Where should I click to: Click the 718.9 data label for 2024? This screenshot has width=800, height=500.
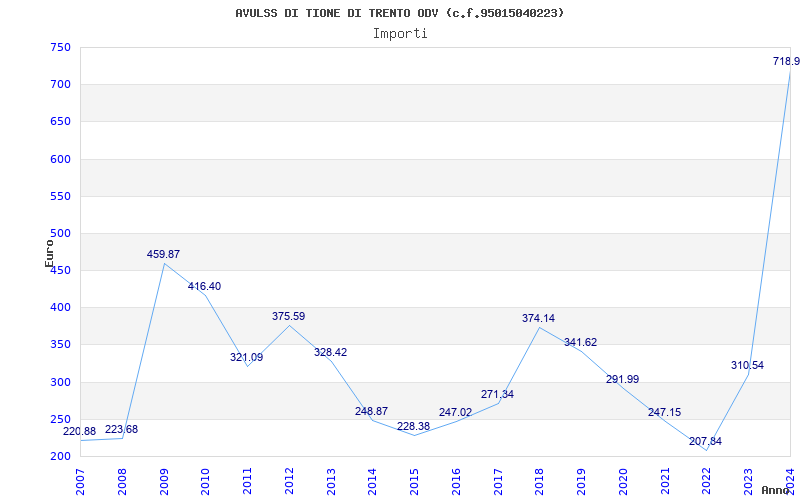(x=785, y=62)
